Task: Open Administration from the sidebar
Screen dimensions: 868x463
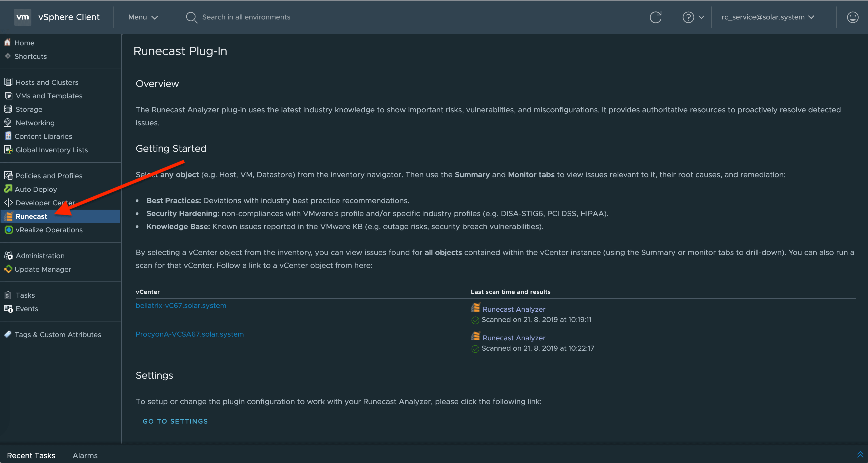Action: pyautogui.click(x=40, y=256)
